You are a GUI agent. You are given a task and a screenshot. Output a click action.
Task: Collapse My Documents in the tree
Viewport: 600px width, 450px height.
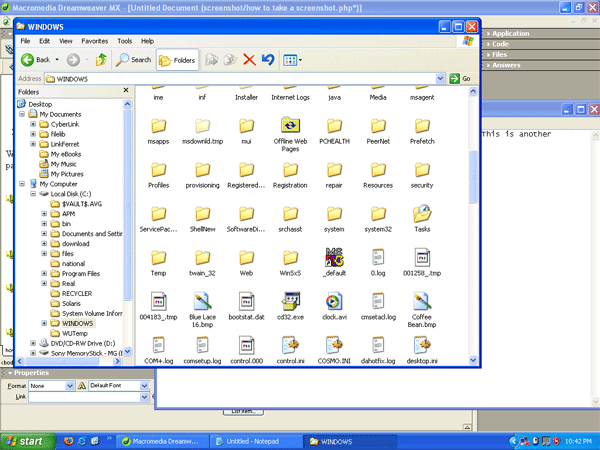pyautogui.click(x=22, y=114)
